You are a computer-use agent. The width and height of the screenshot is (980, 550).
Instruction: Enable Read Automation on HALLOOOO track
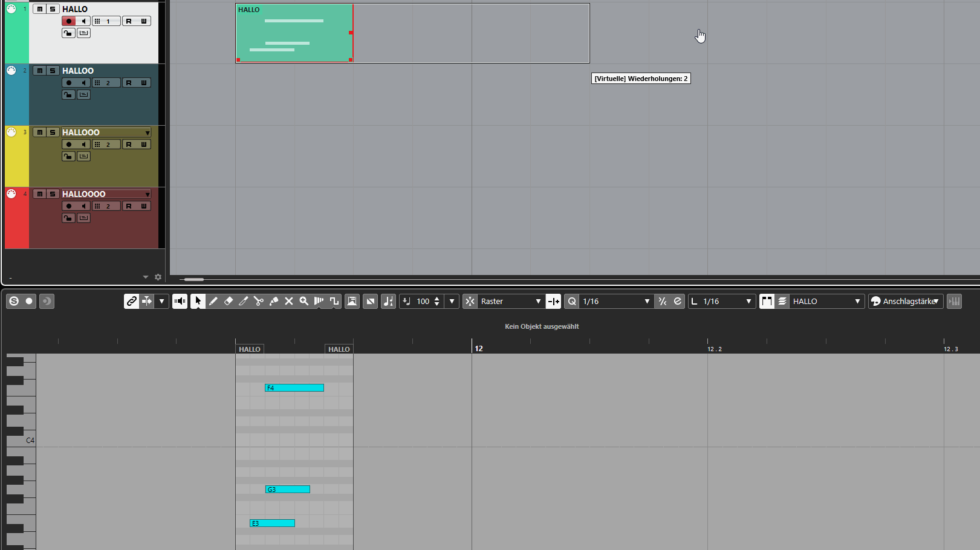[x=128, y=206]
